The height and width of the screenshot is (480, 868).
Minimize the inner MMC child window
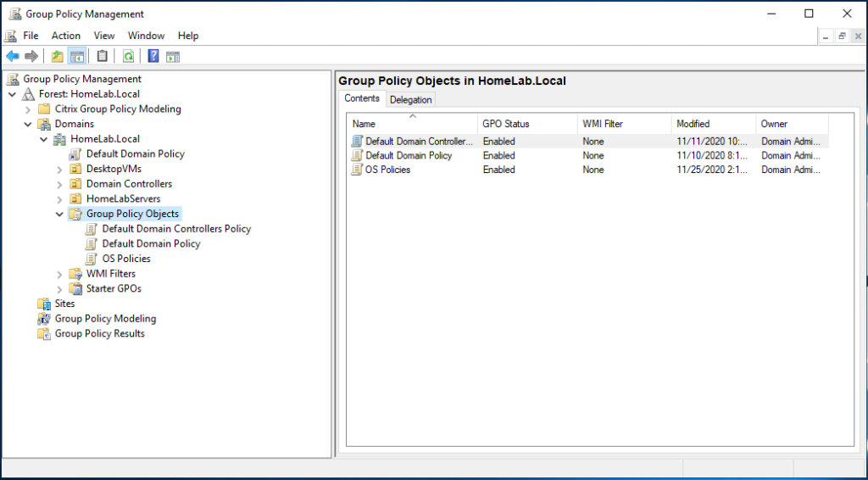tap(826, 36)
